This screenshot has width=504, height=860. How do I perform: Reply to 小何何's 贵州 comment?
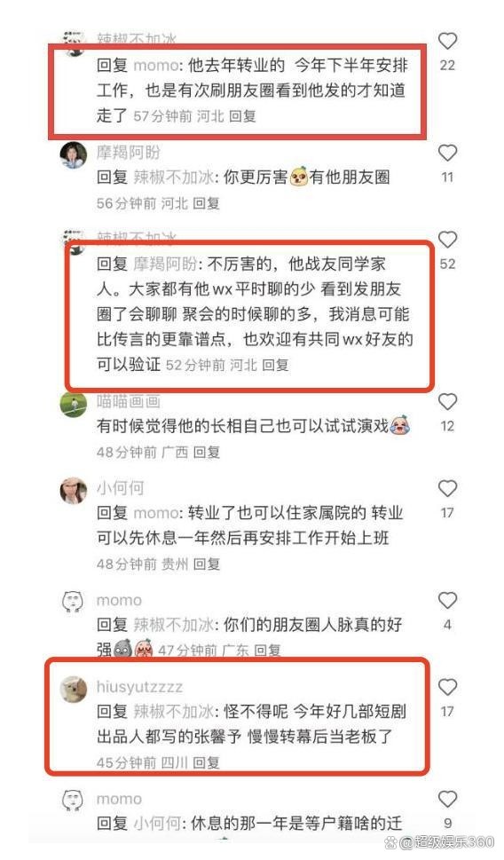(x=207, y=564)
